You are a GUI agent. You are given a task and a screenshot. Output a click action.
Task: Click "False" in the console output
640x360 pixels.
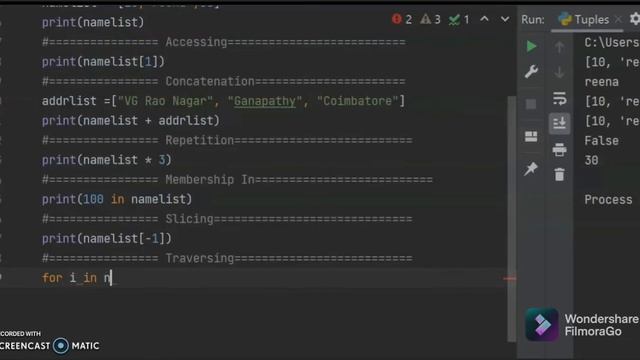(x=602, y=141)
